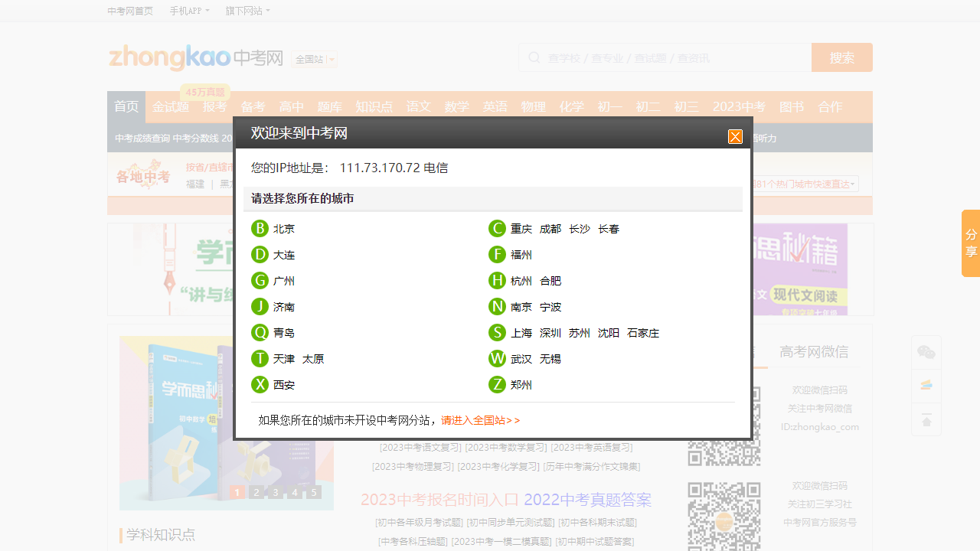Pick 大连 from the city list
This screenshot has width=980, height=551.
pyautogui.click(x=284, y=255)
